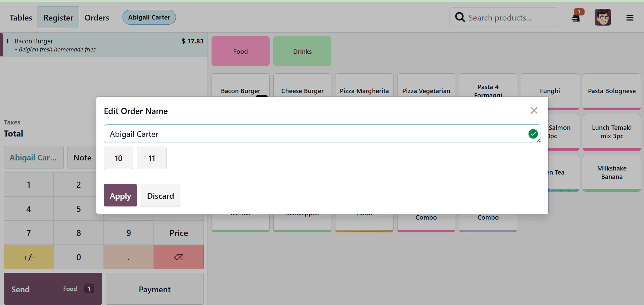The height and width of the screenshot is (305, 644).
Task: Open the pending orders icon with badge 1
Action: pos(576,17)
